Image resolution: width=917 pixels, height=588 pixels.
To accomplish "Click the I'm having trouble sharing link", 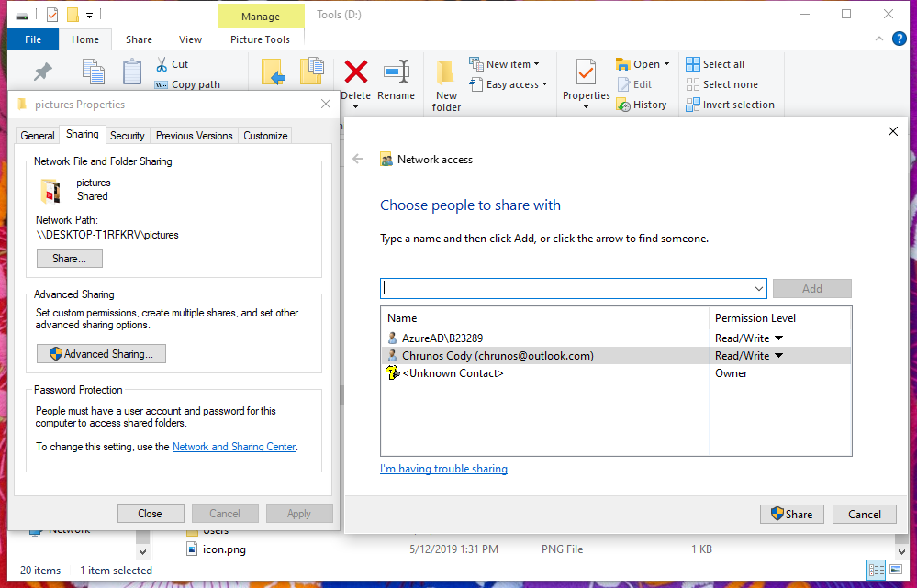I will 443,469.
